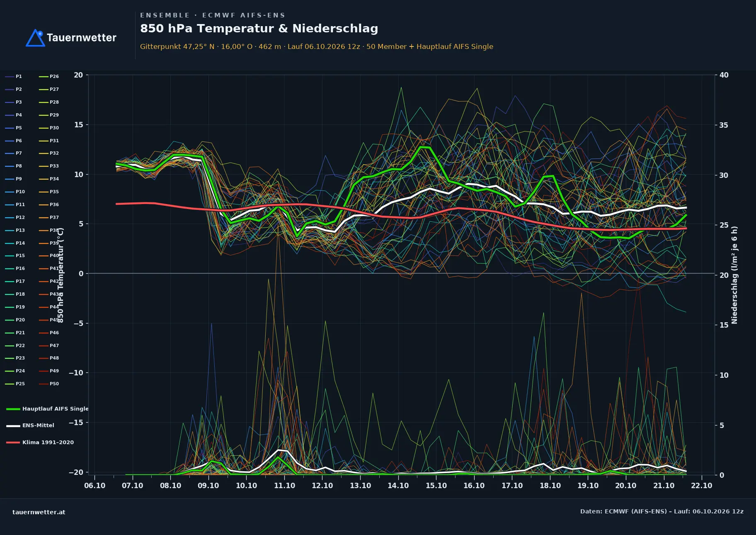Select legend entry P33
This screenshot has height=535, width=756.
[49, 166]
